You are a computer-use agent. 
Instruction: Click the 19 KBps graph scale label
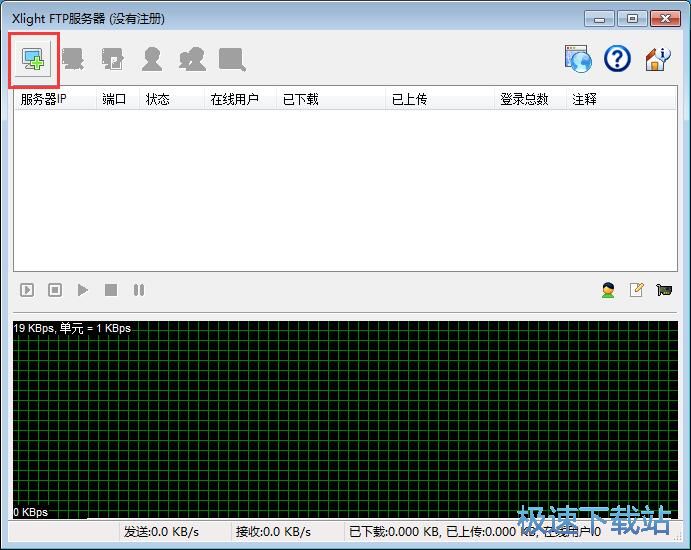pos(72,328)
